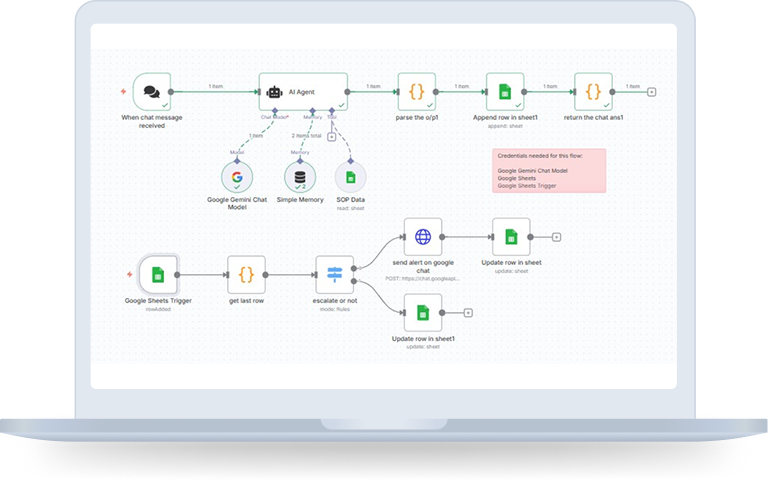This screenshot has width=768, height=484.
Task: Click the 'Update row in sheet1' node
Action: pos(423,312)
